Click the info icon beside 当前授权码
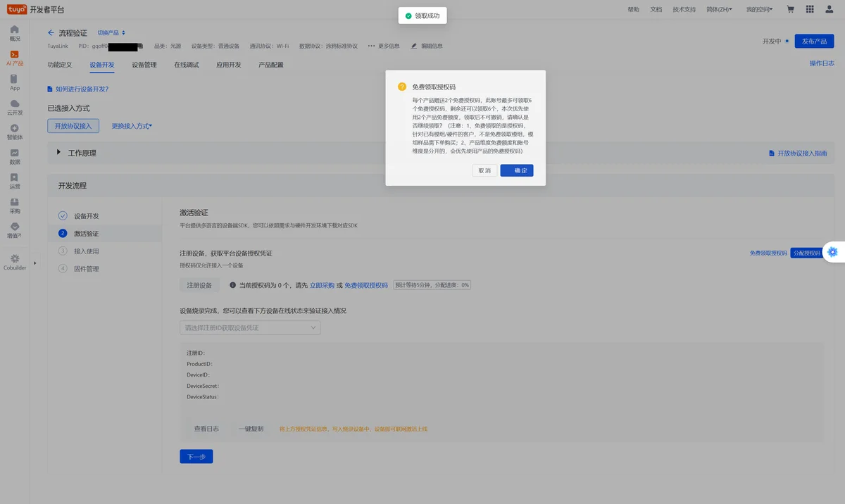The image size is (845, 504). (232, 285)
